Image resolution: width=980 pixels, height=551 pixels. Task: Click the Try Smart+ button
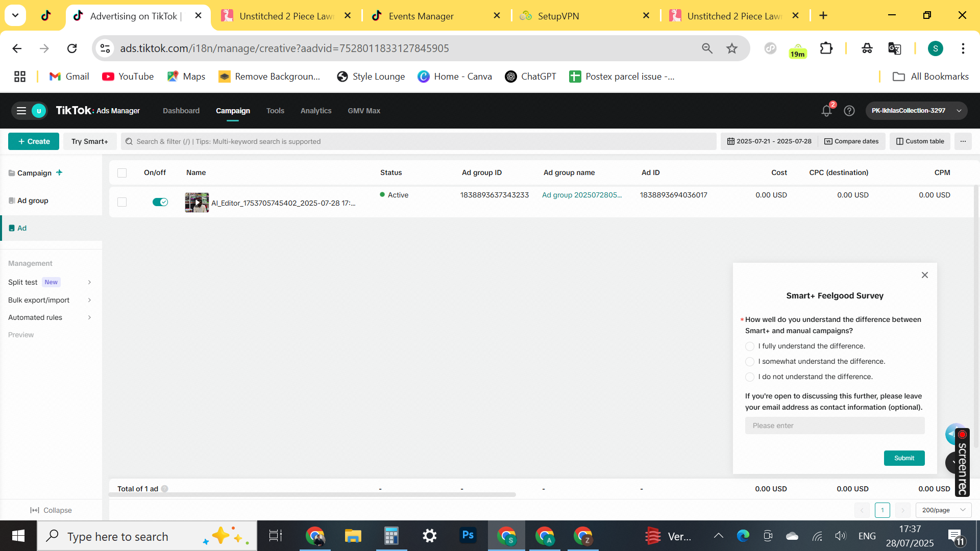click(x=90, y=141)
